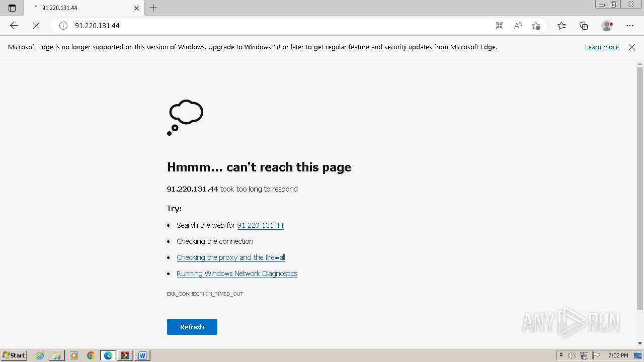This screenshot has width=644, height=362.
Task: Minimize the Edge window
Action: 602,5
